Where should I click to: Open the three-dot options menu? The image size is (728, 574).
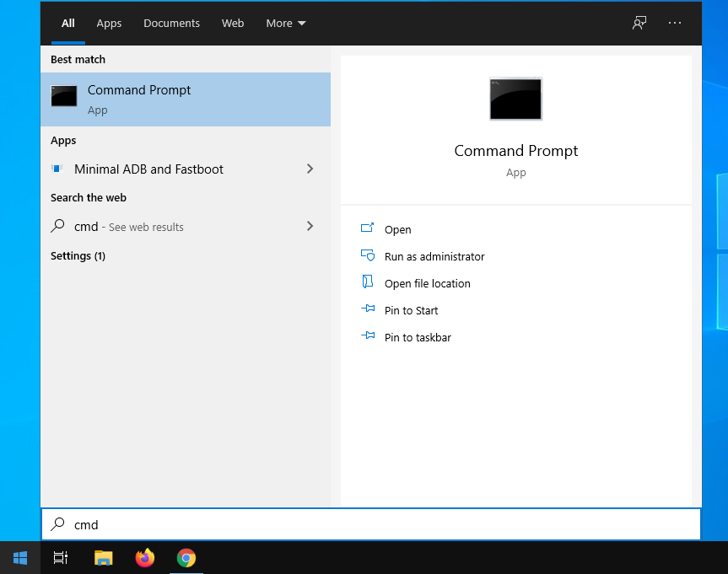tap(675, 23)
